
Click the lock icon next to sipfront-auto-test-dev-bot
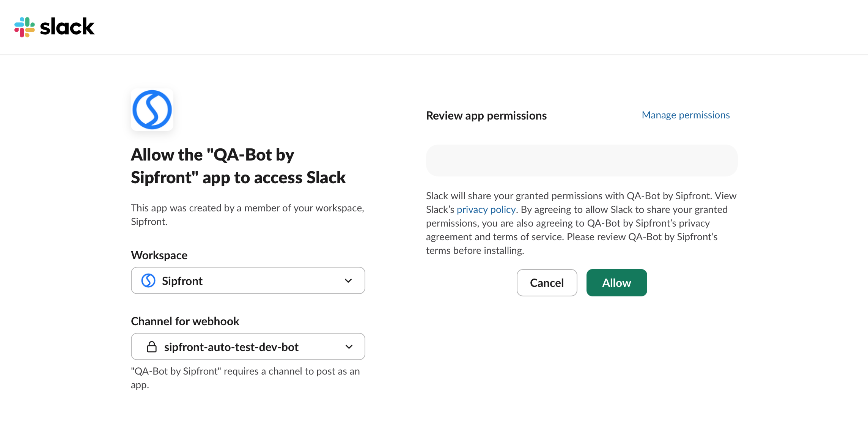tap(151, 346)
